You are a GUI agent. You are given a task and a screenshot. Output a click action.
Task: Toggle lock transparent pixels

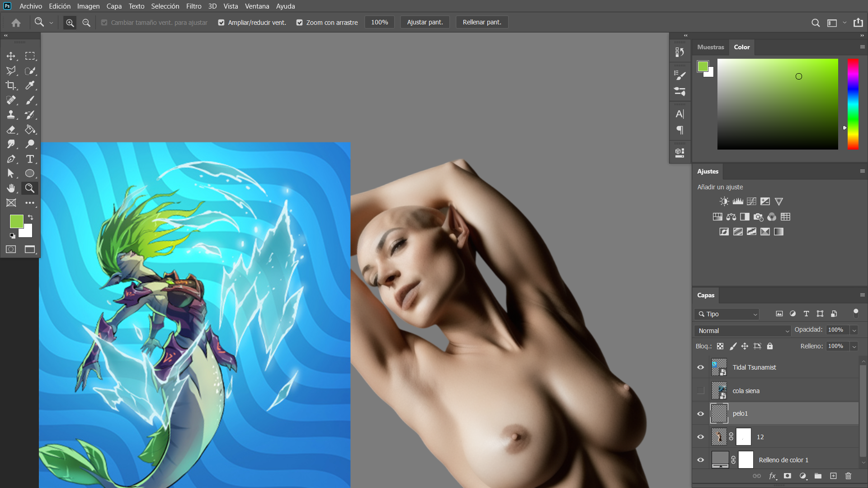click(x=720, y=346)
